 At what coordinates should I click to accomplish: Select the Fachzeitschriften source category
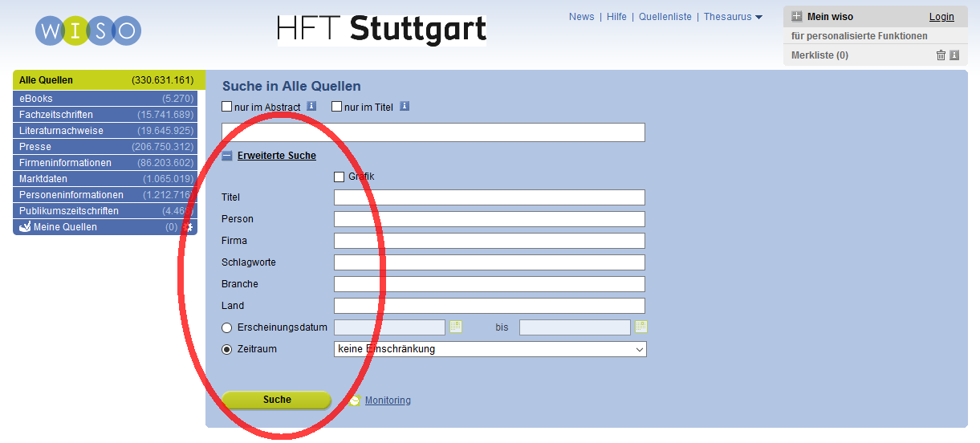click(105, 115)
